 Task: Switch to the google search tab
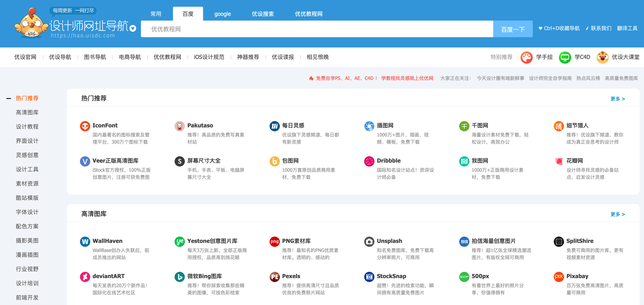click(x=222, y=14)
